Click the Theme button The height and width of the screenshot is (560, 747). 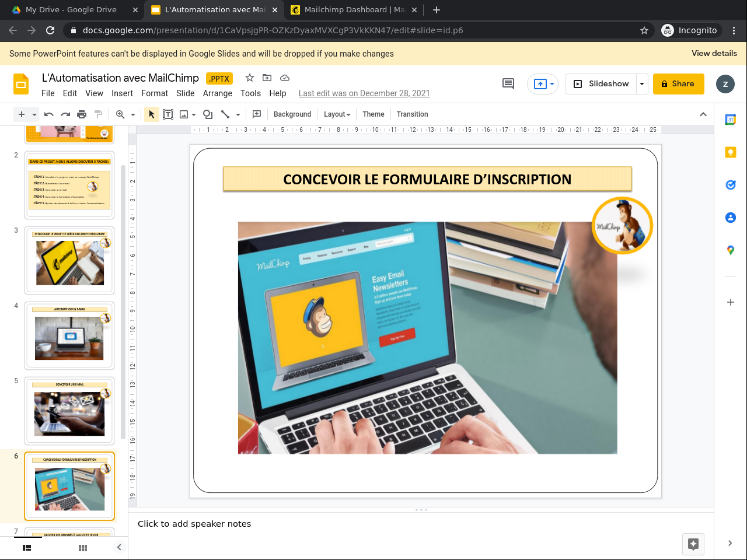click(x=373, y=114)
